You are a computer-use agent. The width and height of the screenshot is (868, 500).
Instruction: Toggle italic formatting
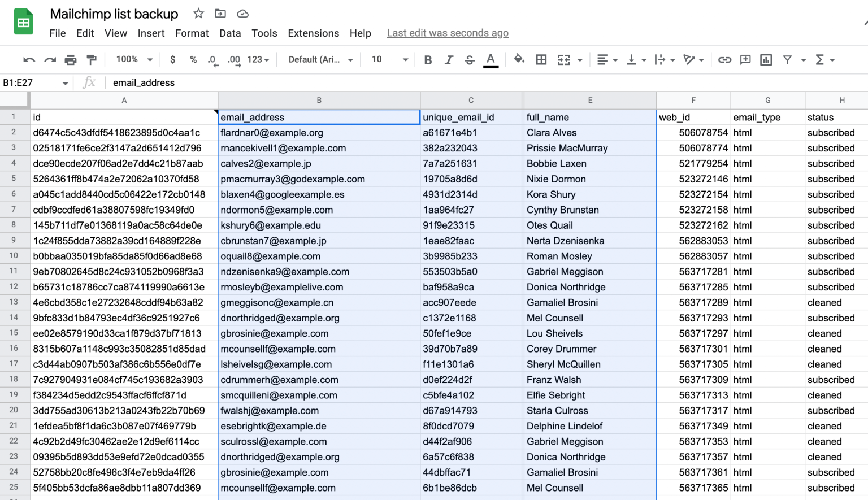coord(449,59)
